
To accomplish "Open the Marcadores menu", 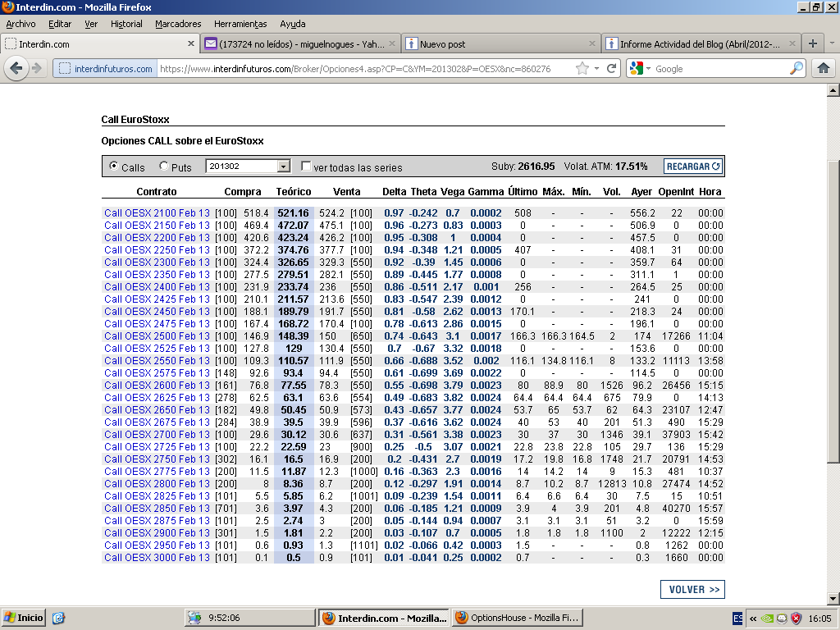I will tap(179, 24).
